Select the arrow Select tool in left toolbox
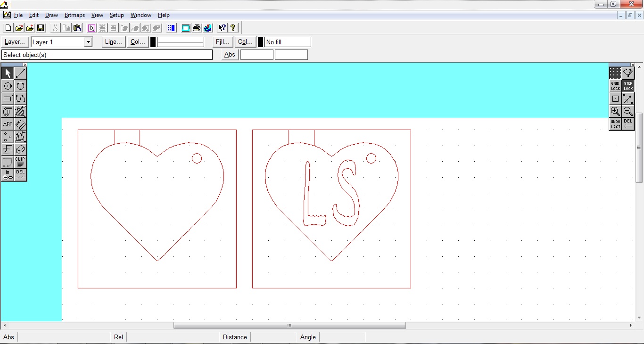The width and height of the screenshot is (644, 344). pos(8,73)
